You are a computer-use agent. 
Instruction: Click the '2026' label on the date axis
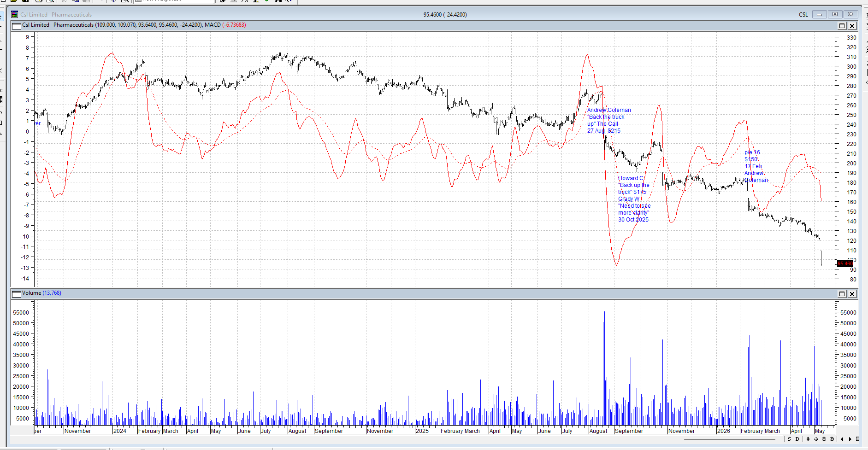[724, 431]
